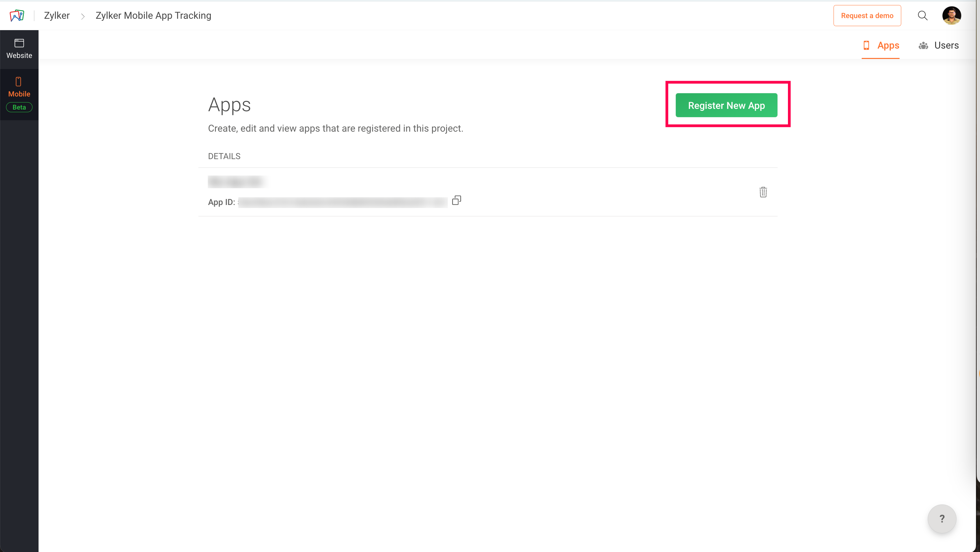980x552 pixels.
Task: Open the search magnifier icon
Action: click(922, 16)
